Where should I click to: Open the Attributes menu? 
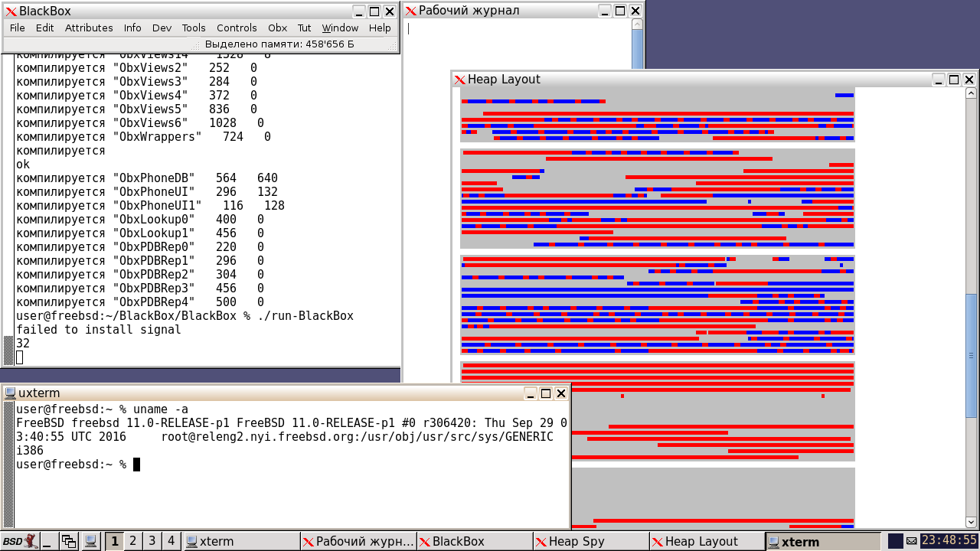point(89,28)
